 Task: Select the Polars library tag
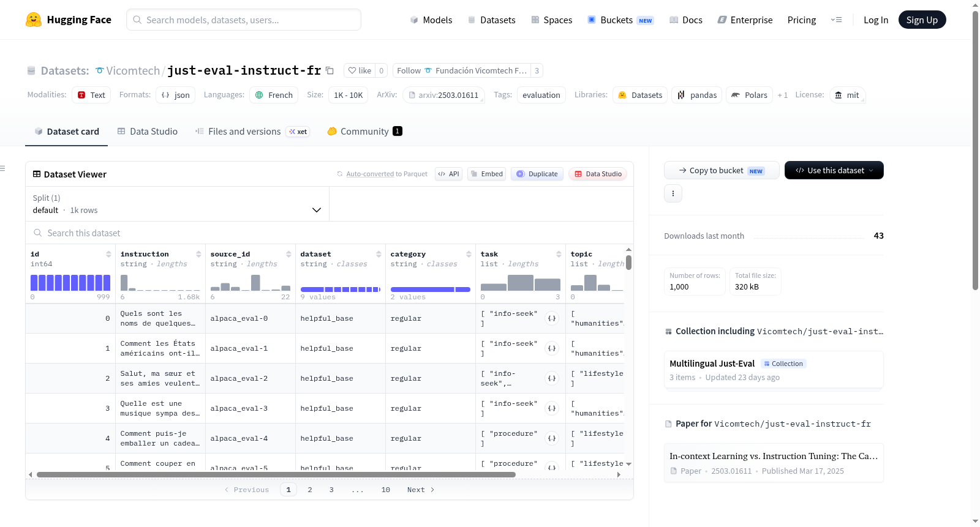749,95
